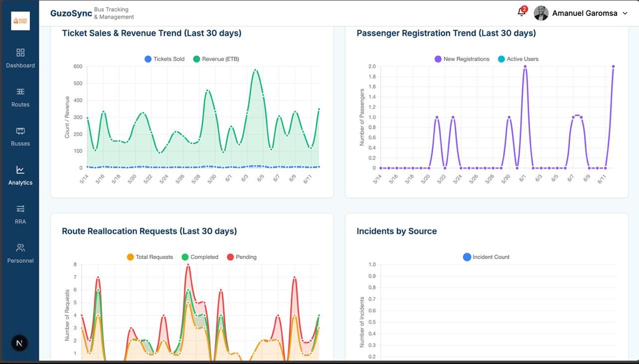The width and height of the screenshot is (639, 364).
Task: Go to the Analytics menu label
Action: tap(20, 182)
